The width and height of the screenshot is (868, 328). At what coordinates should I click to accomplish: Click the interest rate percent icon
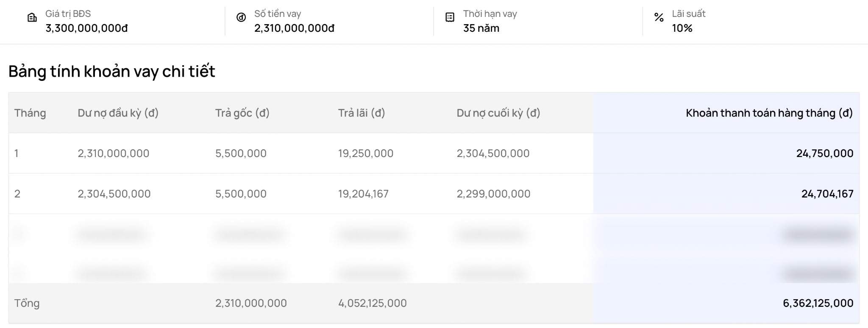[x=659, y=17]
